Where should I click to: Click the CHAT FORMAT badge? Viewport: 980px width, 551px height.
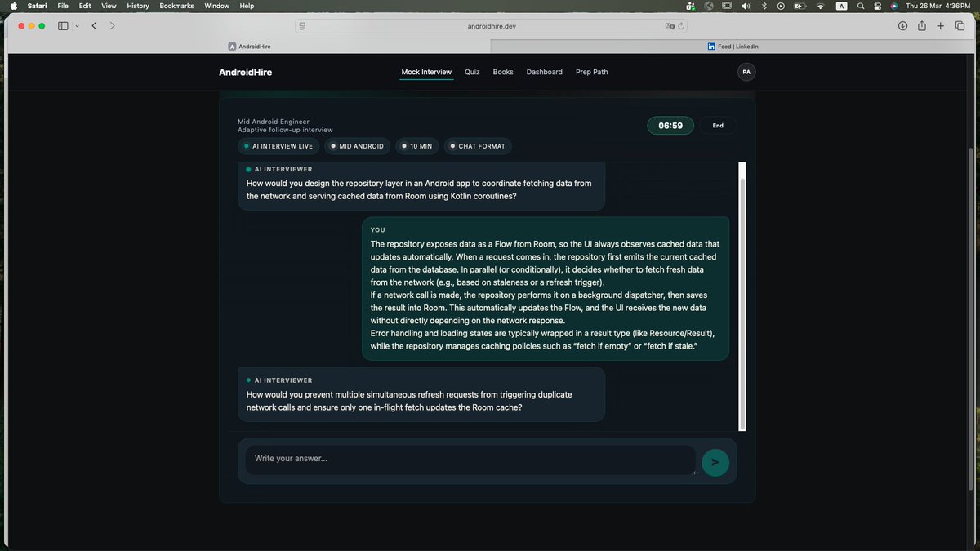478,146
